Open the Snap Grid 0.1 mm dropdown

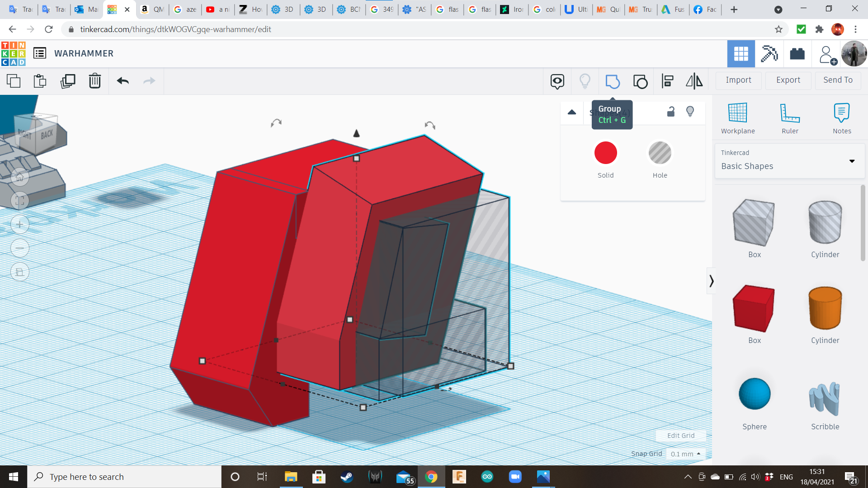coord(685,454)
